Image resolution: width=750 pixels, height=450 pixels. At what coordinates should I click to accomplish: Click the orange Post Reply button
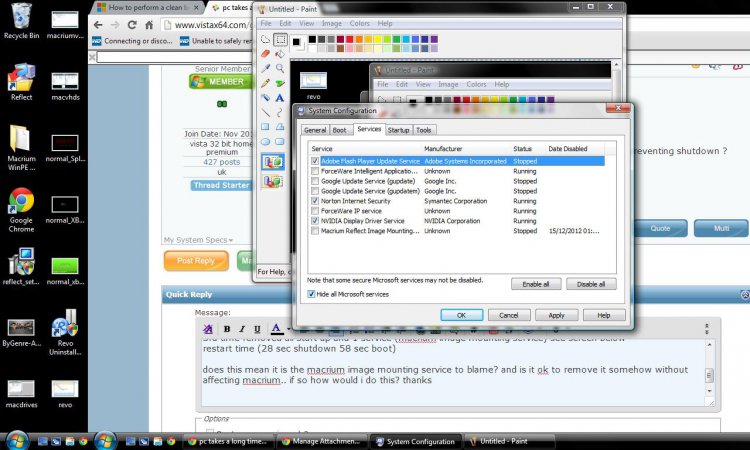[x=196, y=261]
